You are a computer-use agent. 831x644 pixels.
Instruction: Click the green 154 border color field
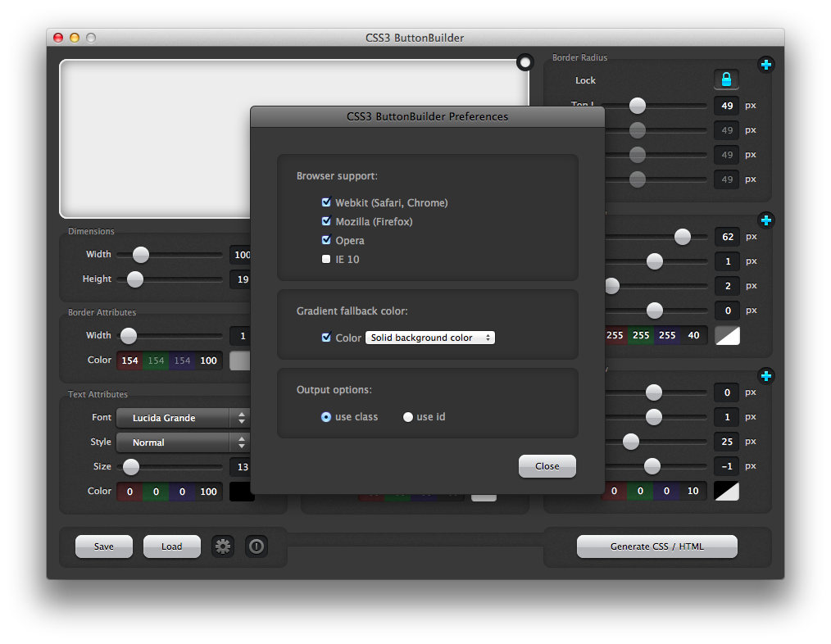tap(156, 361)
